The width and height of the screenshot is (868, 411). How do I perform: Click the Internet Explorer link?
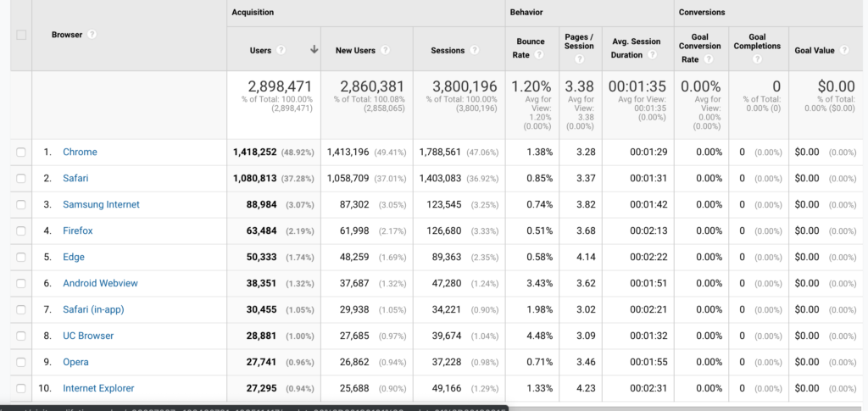(98, 389)
